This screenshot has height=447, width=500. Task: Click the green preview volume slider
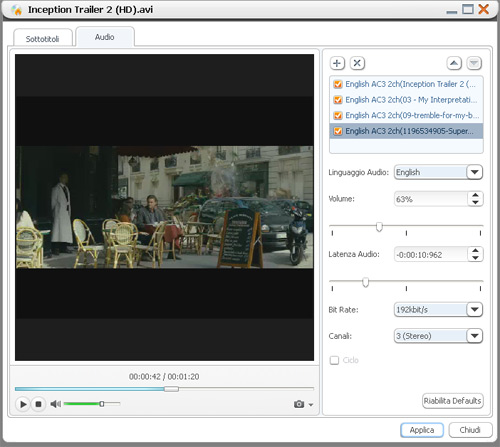pos(92,404)
